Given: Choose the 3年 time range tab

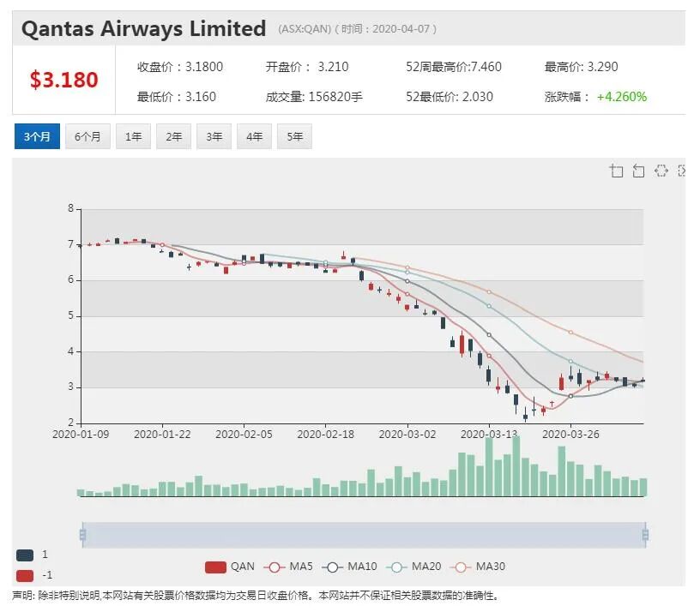Looking at the screenshot, I should pyautogui.click(x=214, y=136).
